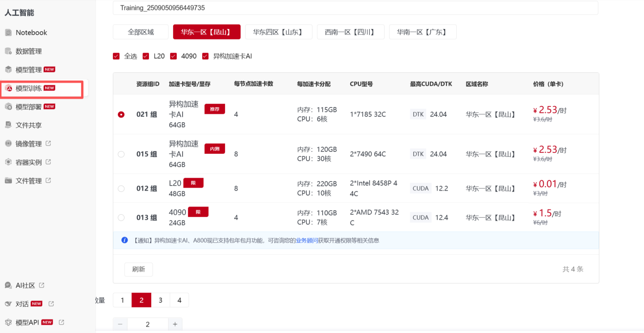
Task: Uncheck the 全选 checkbox
Action: [x=116, y=56]
